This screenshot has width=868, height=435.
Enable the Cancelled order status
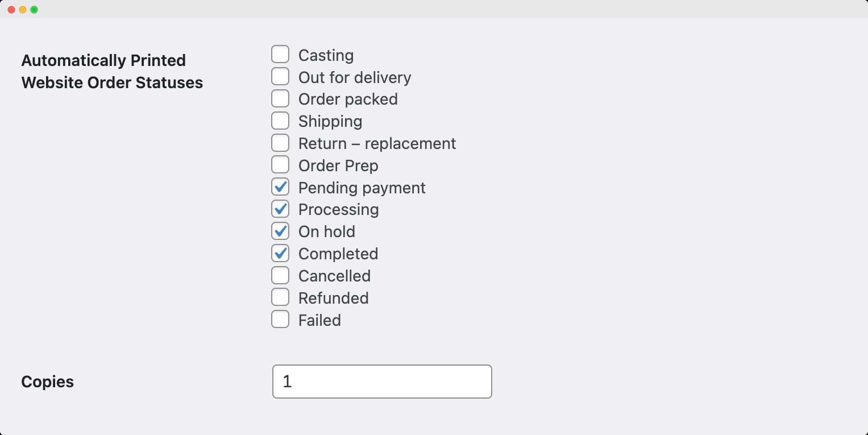[280, 275]
